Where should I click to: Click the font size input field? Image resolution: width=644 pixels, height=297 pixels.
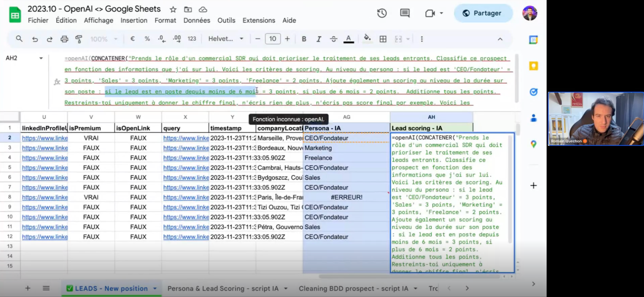coord(272,39)
